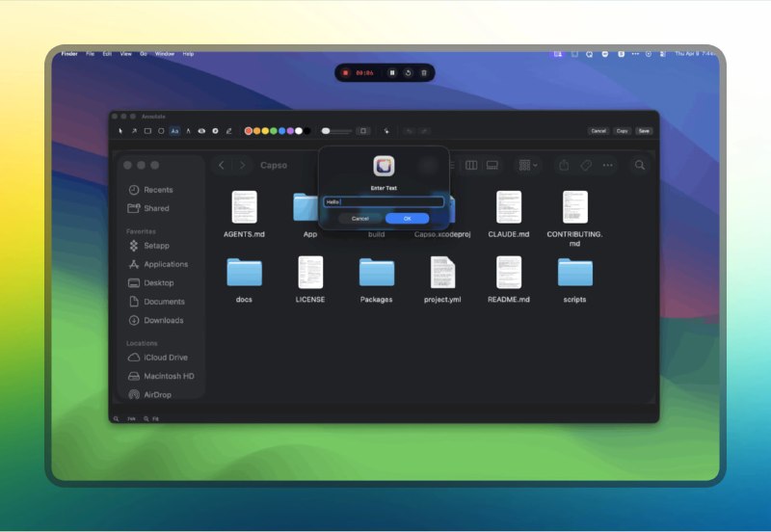
Task: Toggle the blur eye tool
Action: (x=201, y=131)
